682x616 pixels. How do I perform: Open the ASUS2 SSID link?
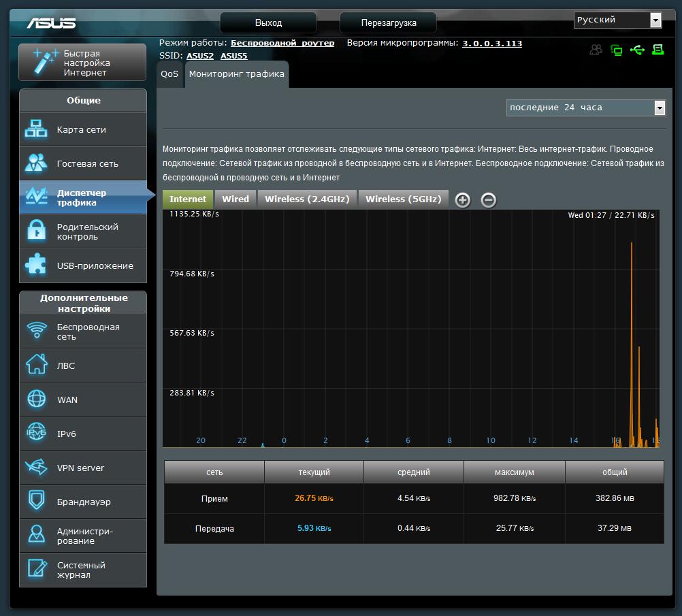pyautogui.click(x=200, y=56)
